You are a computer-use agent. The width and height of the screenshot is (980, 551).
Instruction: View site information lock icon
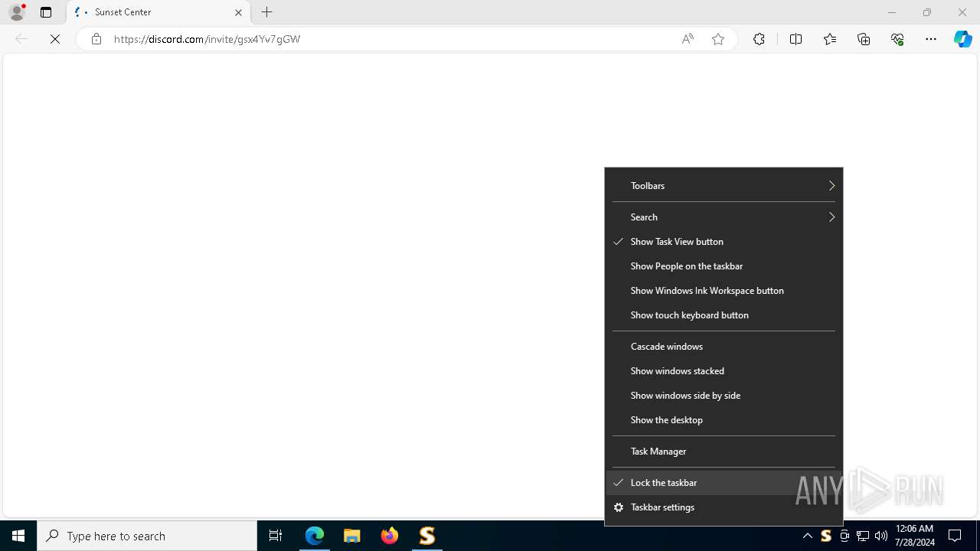click(x=96, y=39)
